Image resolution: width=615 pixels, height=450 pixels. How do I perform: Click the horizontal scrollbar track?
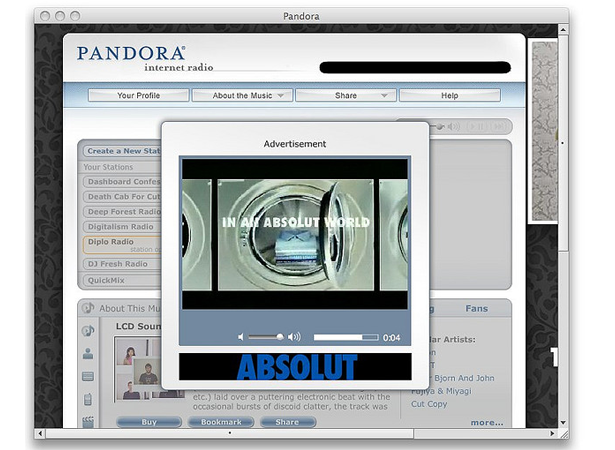tap(480, 433)
